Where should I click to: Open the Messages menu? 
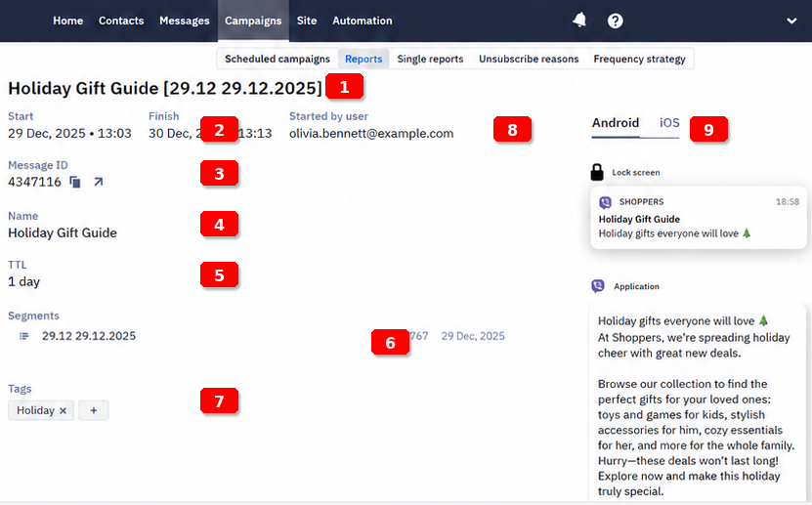(x=185, y=21)
